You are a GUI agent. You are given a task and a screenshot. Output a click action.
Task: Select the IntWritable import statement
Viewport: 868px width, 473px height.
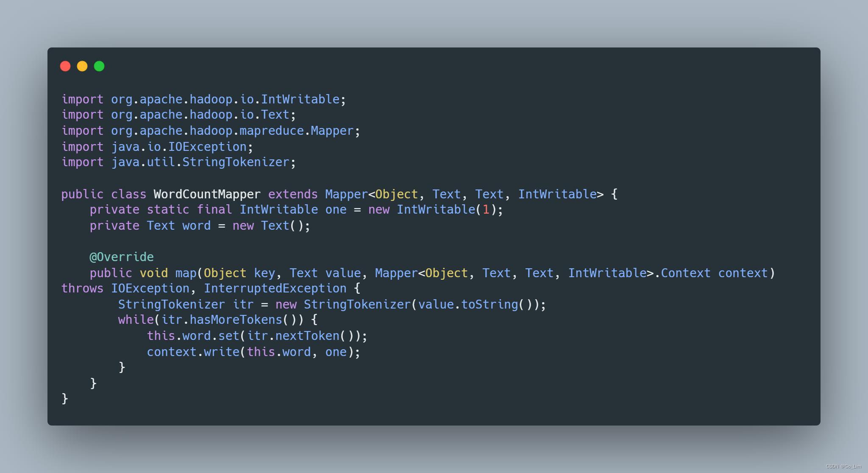pos(203,98)
